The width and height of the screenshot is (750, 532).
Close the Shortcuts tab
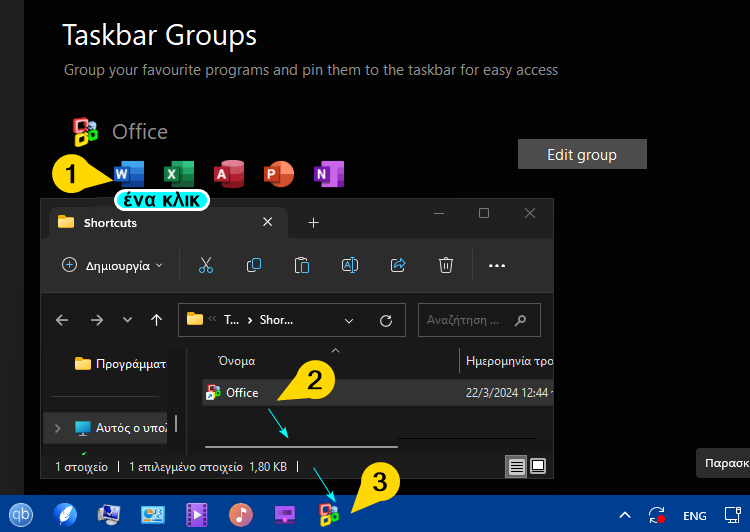(x=267, y=222)
